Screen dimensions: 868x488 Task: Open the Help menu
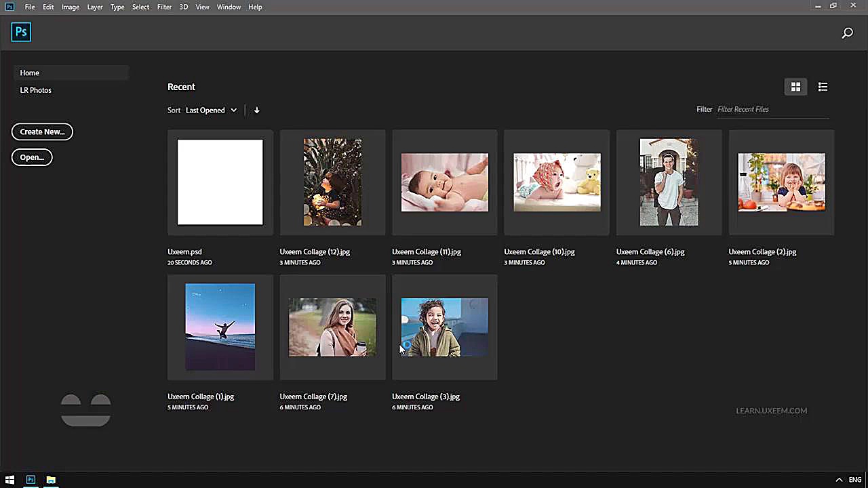pyautogui.click(x=255, y=7)
